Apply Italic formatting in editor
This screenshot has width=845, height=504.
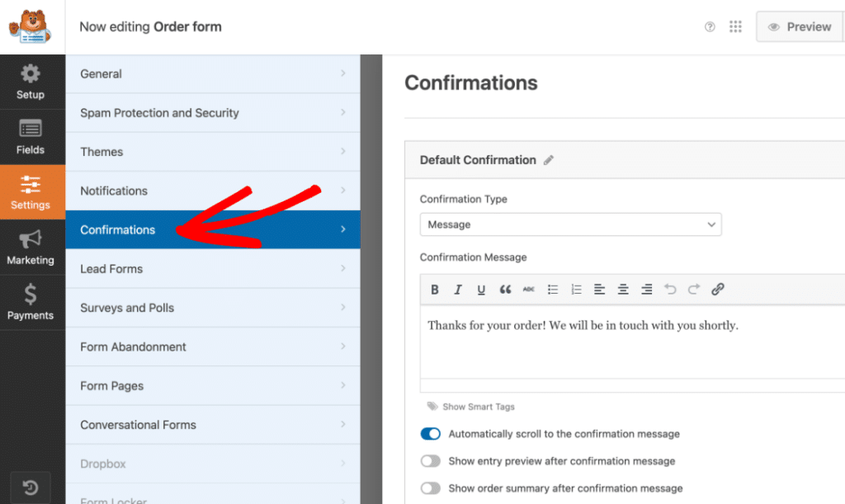pyautogui.click(x=458, y=290)
